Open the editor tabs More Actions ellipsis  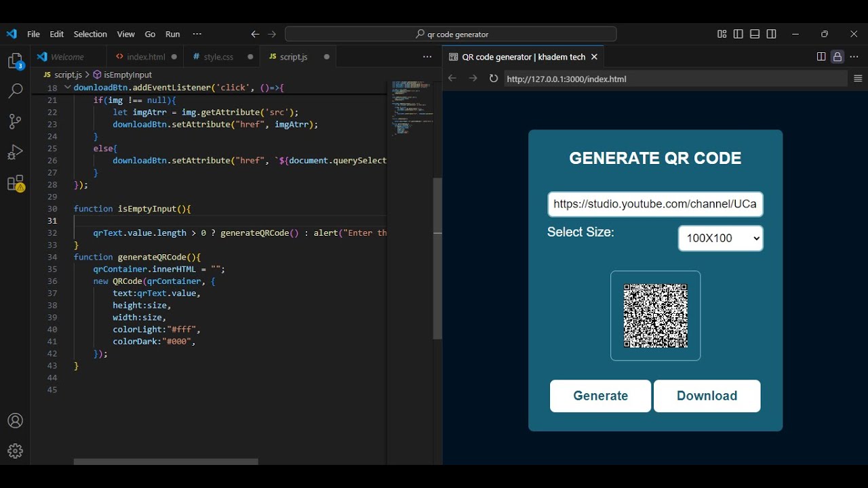pyautogui.click(x=427, y=57)
